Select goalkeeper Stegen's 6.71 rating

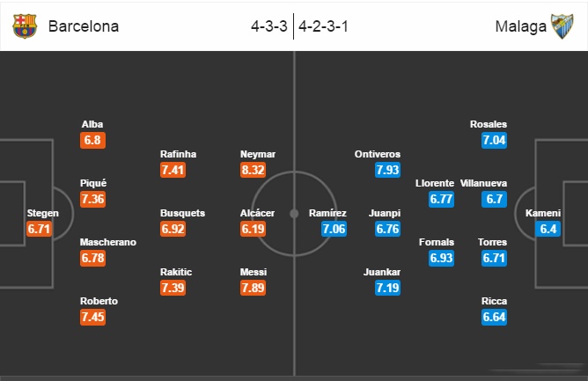(x=41, y=229)
